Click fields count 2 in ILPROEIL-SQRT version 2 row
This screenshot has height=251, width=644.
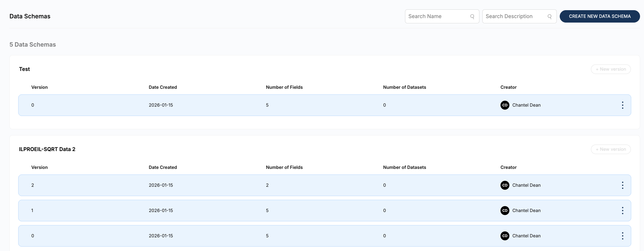pos(267,185)
